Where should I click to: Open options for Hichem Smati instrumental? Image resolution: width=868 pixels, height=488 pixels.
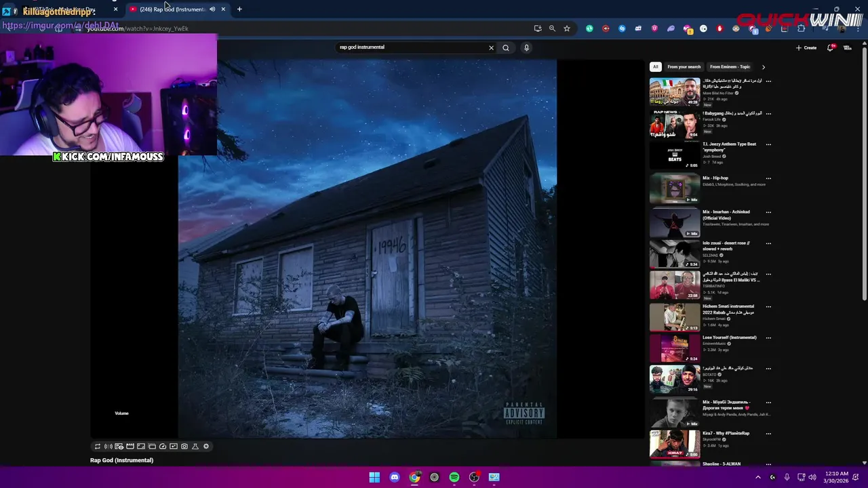pyautogui.click(x=768, y=306)
